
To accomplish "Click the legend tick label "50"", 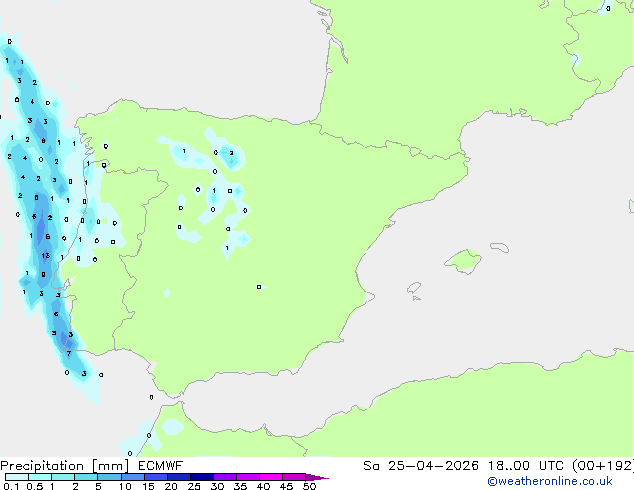I will coord(309,487).
